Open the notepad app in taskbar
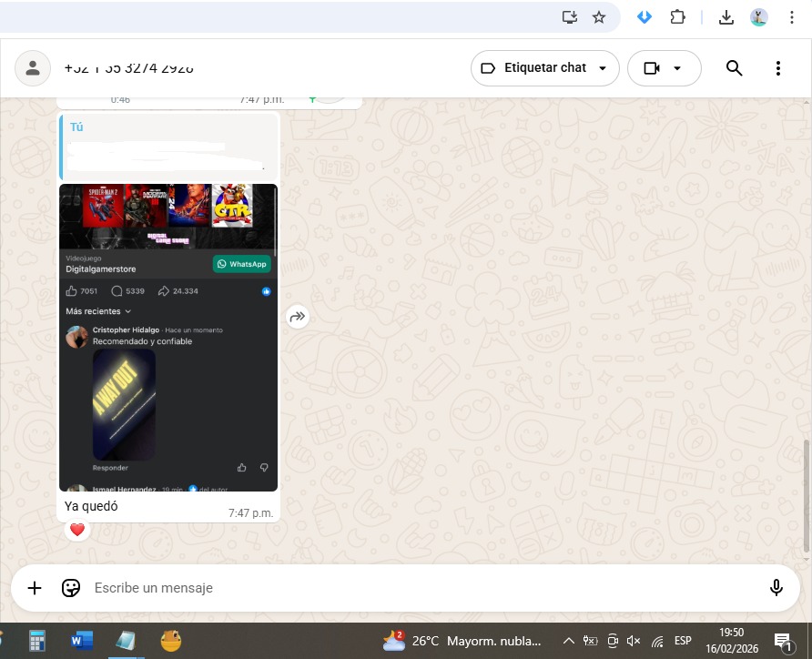The width and height of the screenshot is (812, 659). pyautogui.click(x=126, y=641)
